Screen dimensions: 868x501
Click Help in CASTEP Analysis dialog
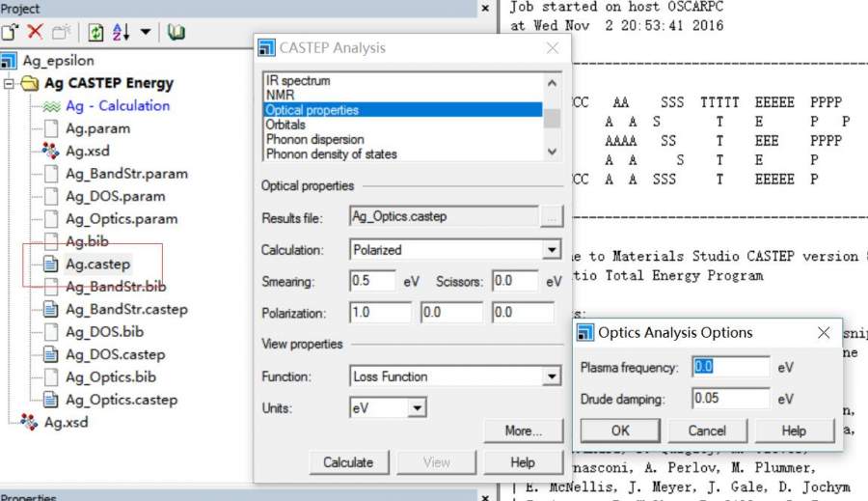pos(523,462)
